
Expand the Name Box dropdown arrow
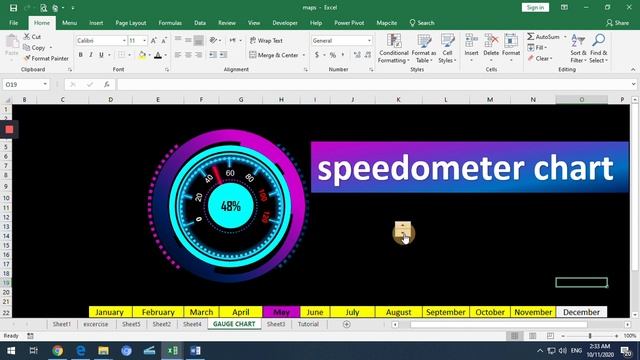tap(45, 84)
